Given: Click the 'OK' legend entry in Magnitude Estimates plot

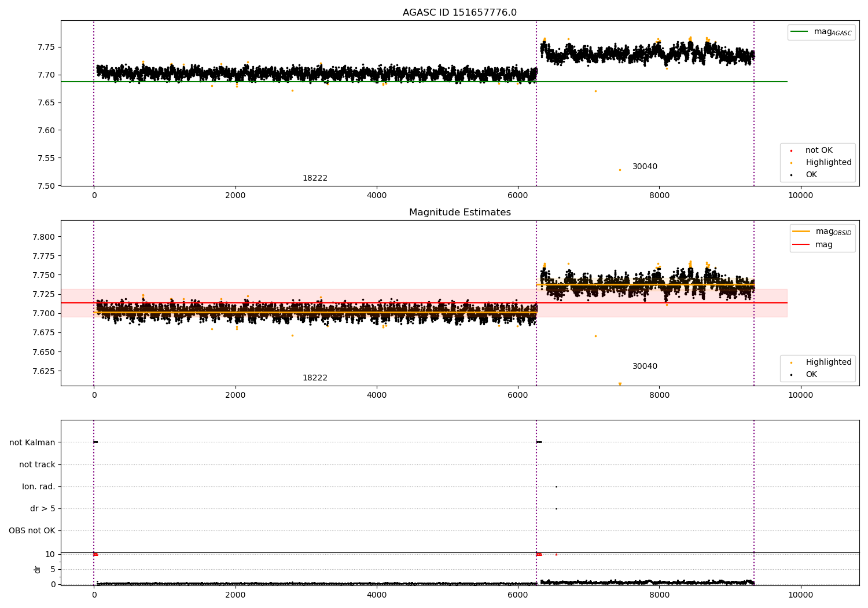Looking at the screenshot, I should point(804,375).
